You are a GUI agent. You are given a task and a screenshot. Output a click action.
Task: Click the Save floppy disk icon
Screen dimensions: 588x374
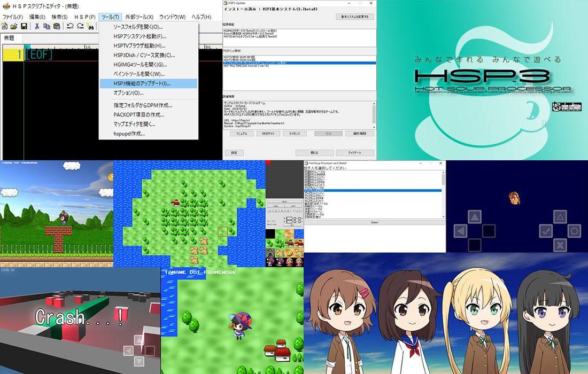24,26
